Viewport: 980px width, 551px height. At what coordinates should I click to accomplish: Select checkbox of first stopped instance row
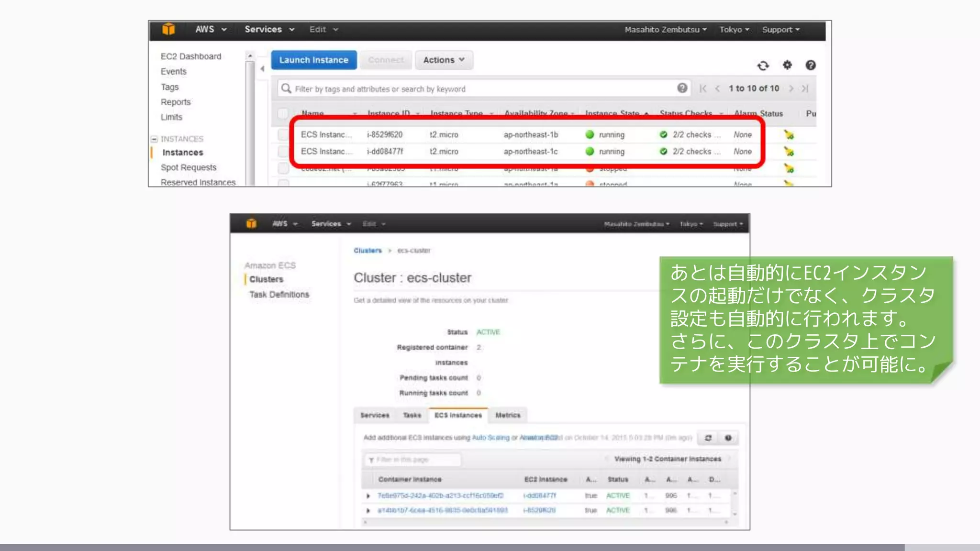[x=283, y=168]
